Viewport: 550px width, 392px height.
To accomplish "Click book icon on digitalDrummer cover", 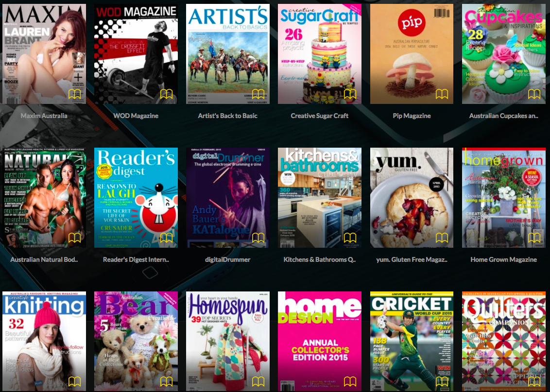I will coord(258,238).
